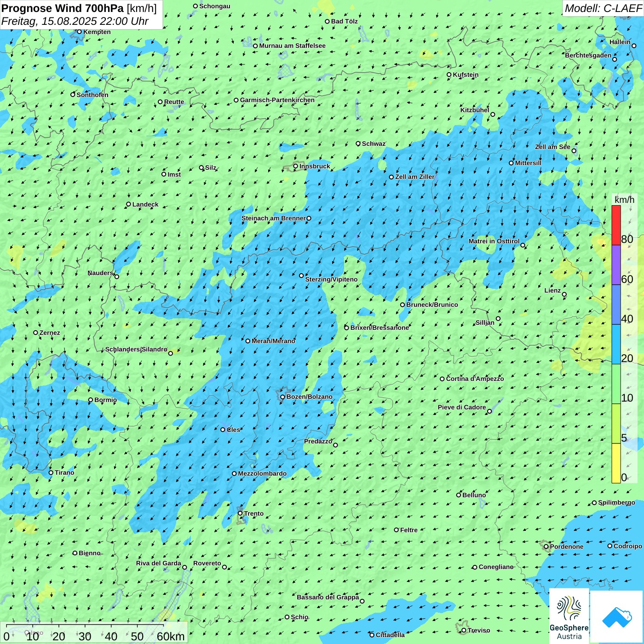The height and width of the screenshot is (644, 644).
Task: Select the yellow 0–5 km/h legend color
Action: click(616, 463)
